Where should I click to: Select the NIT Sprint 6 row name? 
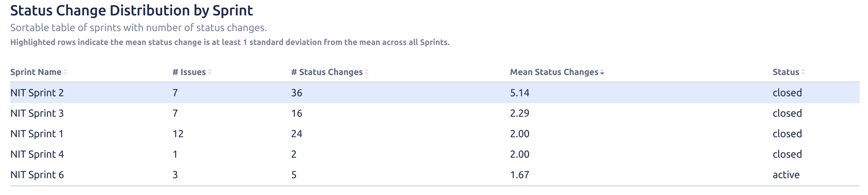[x=37, y=175]
